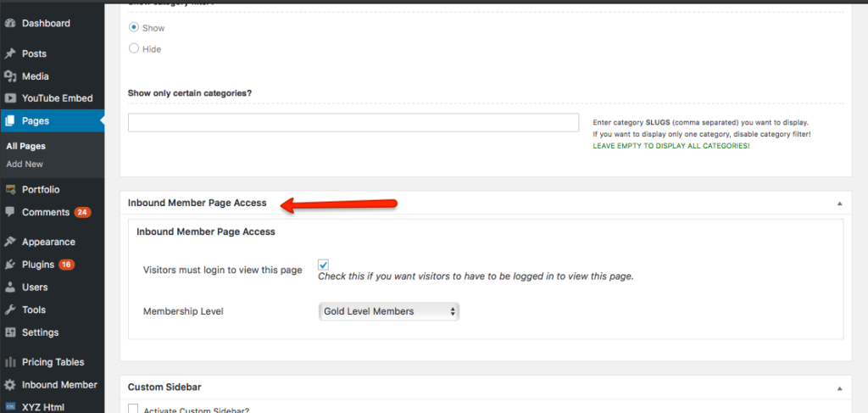Collapse the Inbound Member Page Access panel
This screenshot has width=868, height=413.
(840, 204)
